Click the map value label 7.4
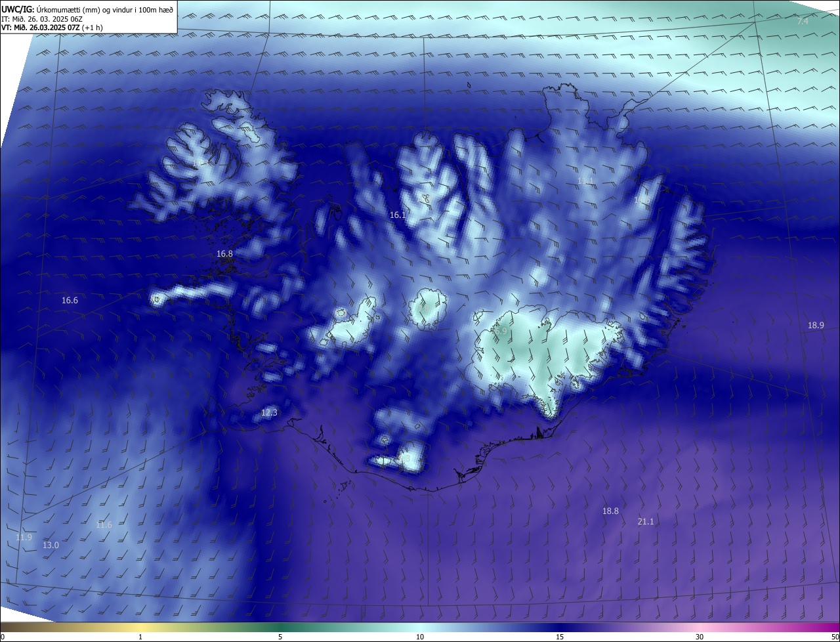 pos(803,22)
